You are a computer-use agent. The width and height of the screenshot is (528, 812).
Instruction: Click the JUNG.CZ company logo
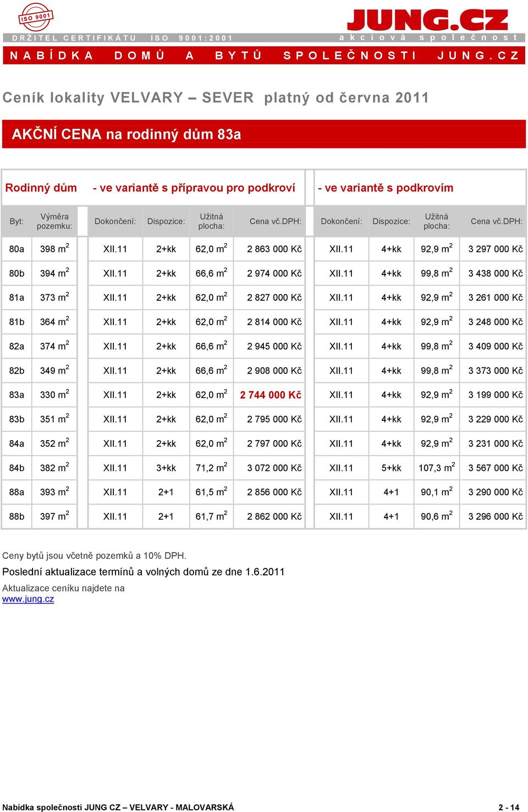pos(428,20)
